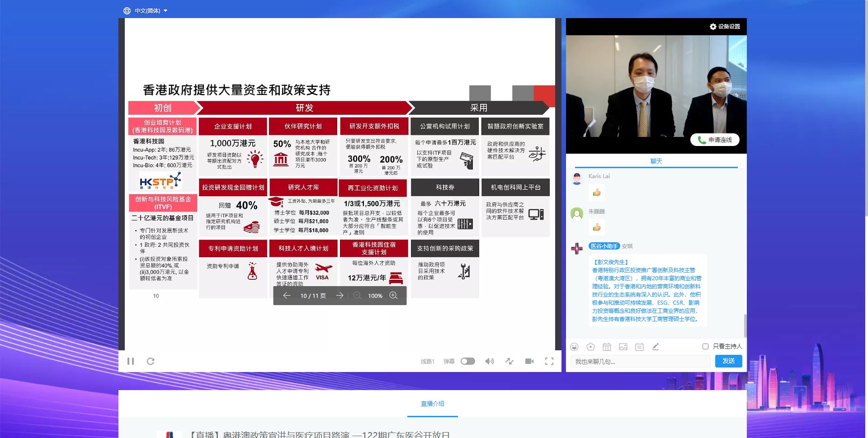This screenshot has height=438, width=868.
Task: Toggle the 弹幕 danmaku switch
Action: 467,361
